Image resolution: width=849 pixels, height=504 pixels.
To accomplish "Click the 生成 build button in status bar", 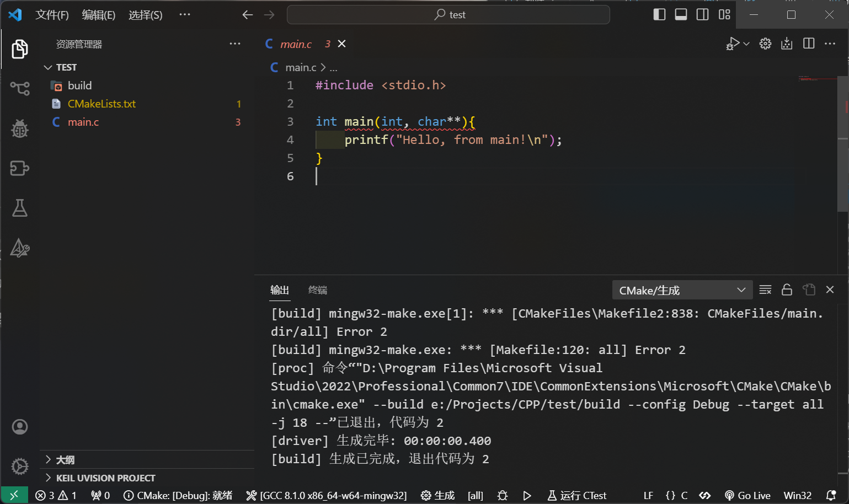I will click(x=438, y=495).
